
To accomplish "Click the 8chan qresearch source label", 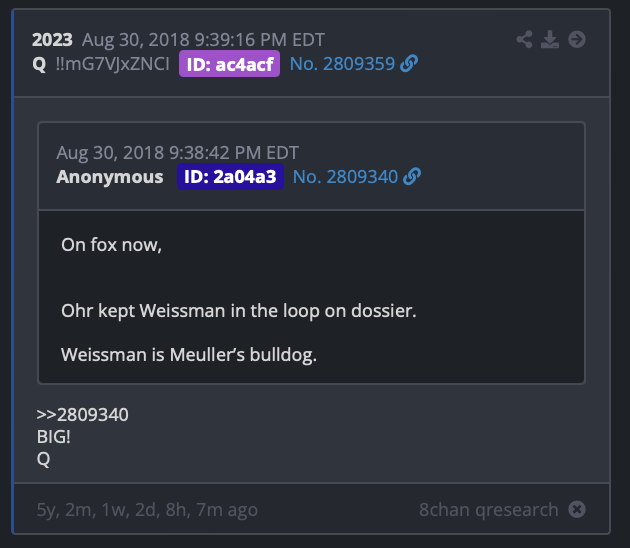I will tap(489, 509).
